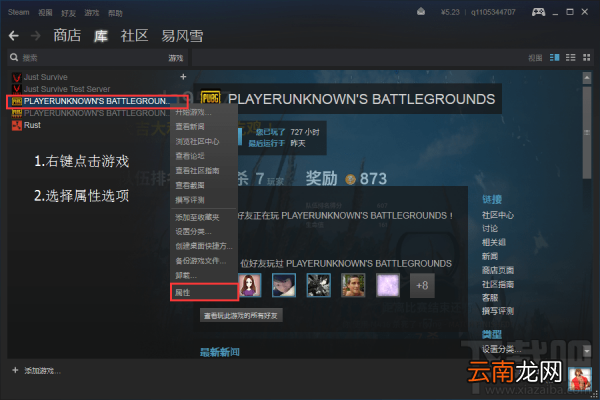Click scrollbar down arrow on right side
This screenshot has height=400, width=600.
pos(587,350)
